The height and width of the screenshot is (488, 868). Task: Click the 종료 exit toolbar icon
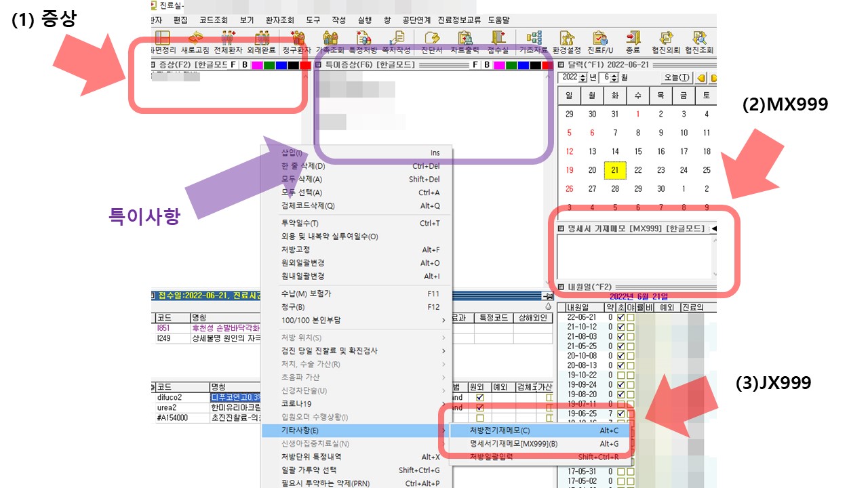tap(632, 42)
